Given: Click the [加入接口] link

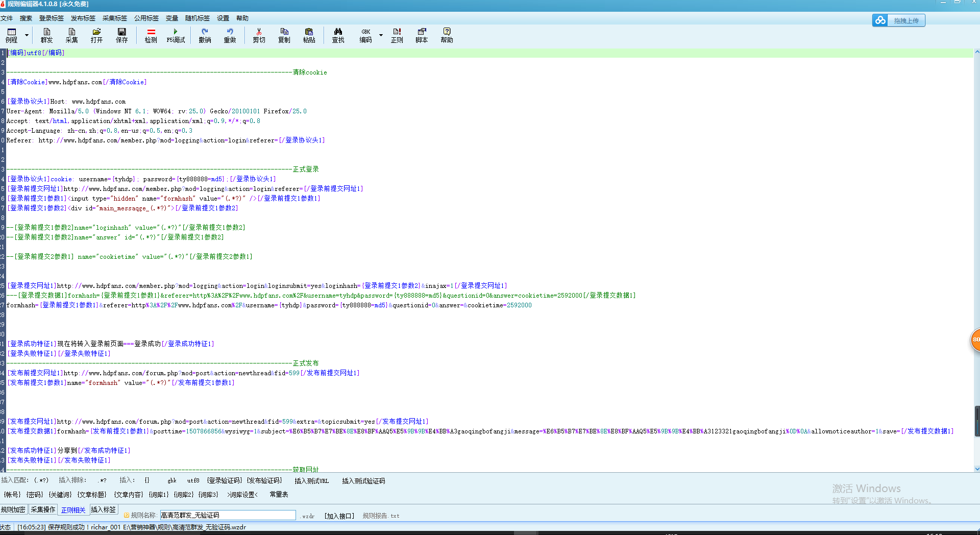Looking at the screenshot, I should coord(339,516).
